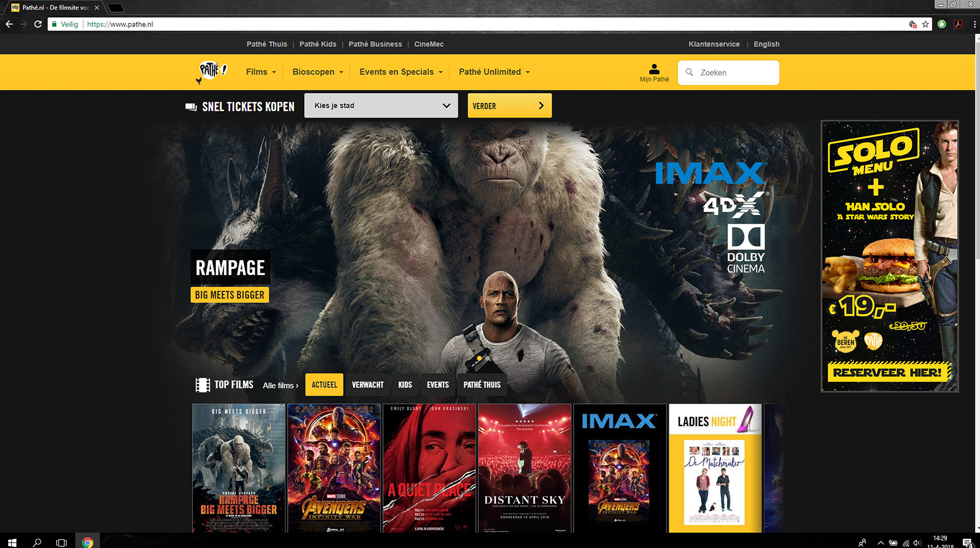Reload the page with refresh icon
The width and height of the screenshot is (980, 548).
(38, 24)
